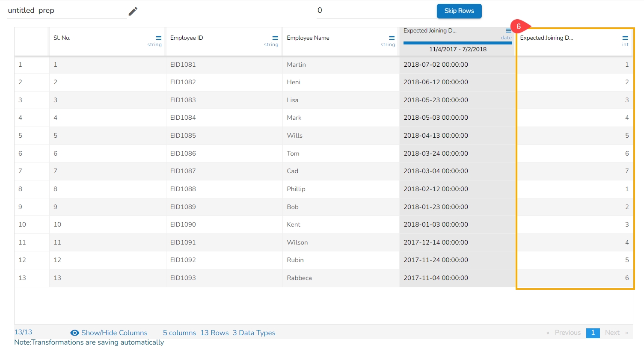Click the name Wilson
Viewport: 644px width, 354px height.
point(297,242)
